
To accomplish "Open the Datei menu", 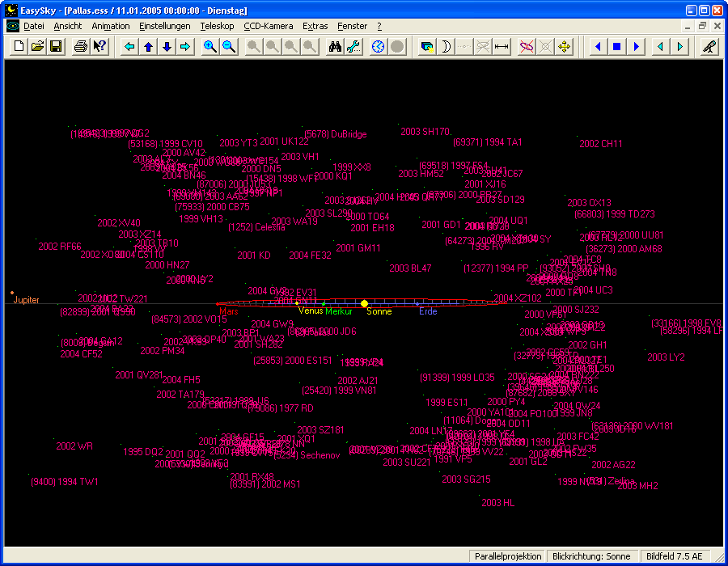I will click(33, 26).
